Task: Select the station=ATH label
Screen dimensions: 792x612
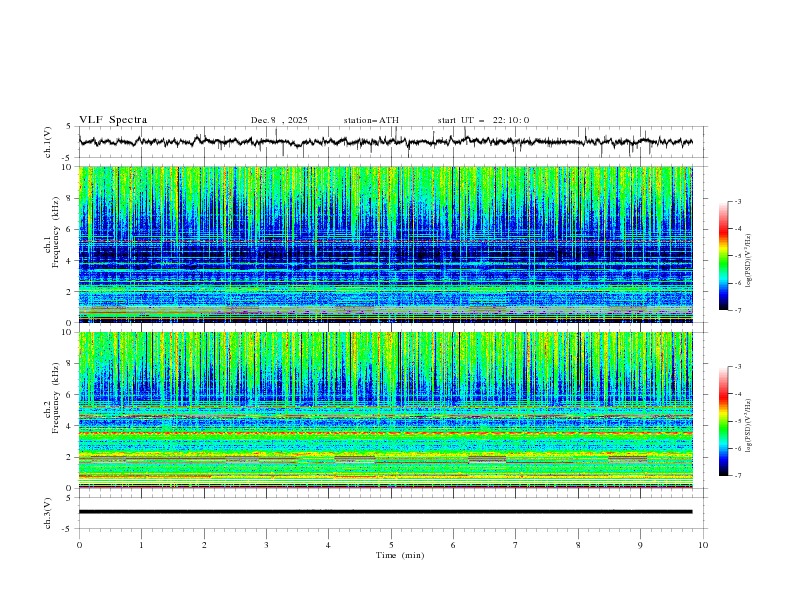Action: pyautogui.click(x=371, y=120)
